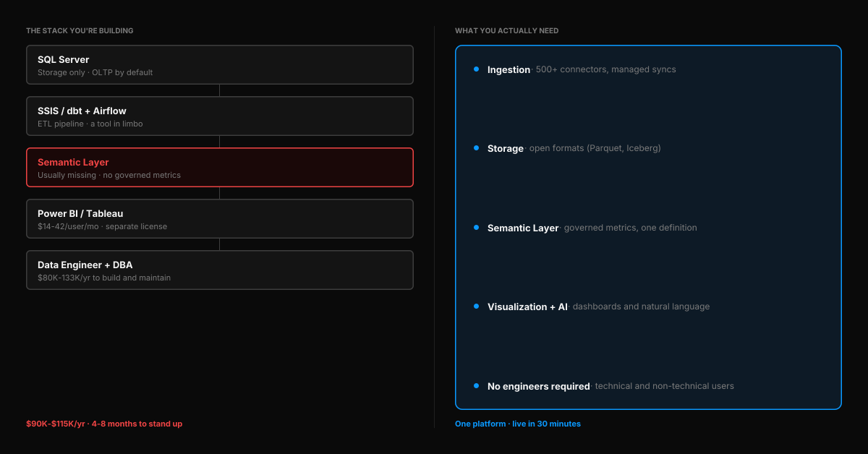
Task: Click '500+ connectors, managed syncs' text
Action: 606,69
